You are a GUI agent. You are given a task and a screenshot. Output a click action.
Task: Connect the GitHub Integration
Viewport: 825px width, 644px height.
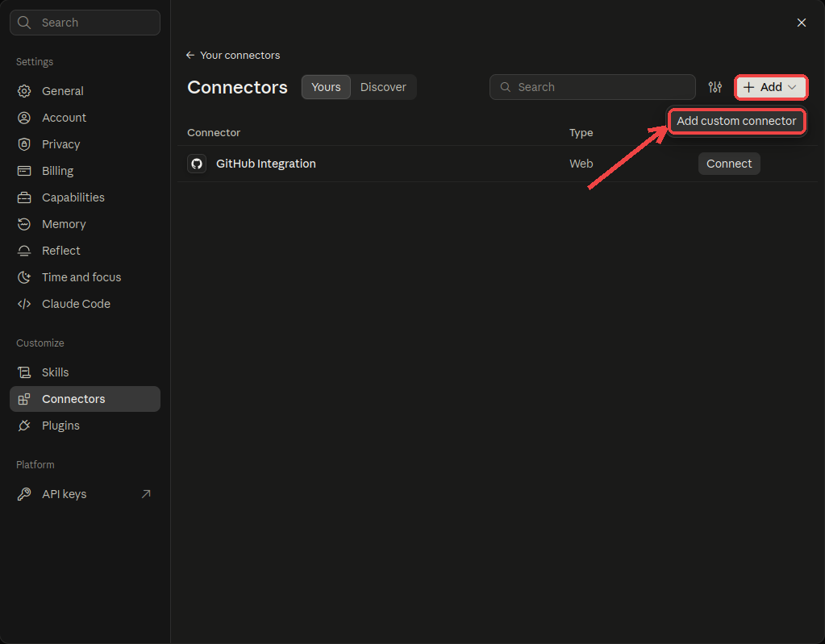729,164
